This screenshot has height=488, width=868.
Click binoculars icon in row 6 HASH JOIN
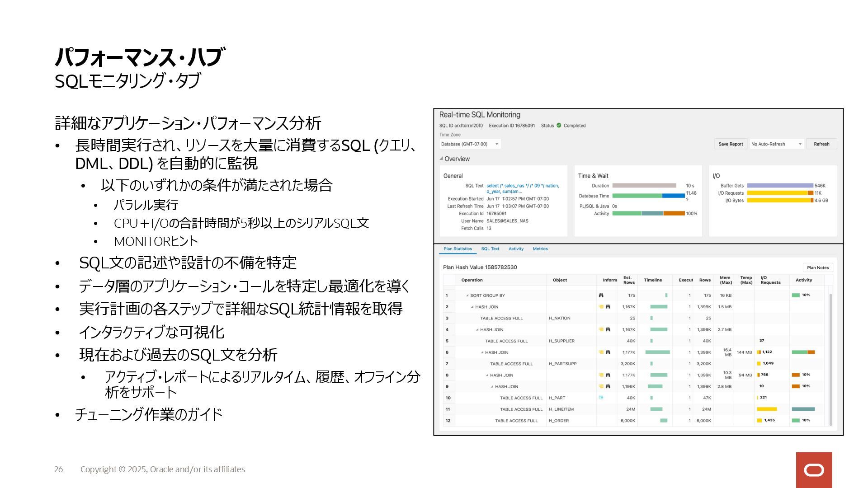608,352
